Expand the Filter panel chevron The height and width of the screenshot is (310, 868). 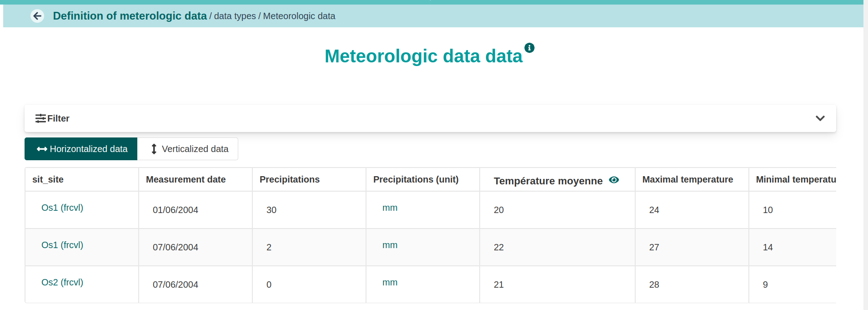coord(820,118)
